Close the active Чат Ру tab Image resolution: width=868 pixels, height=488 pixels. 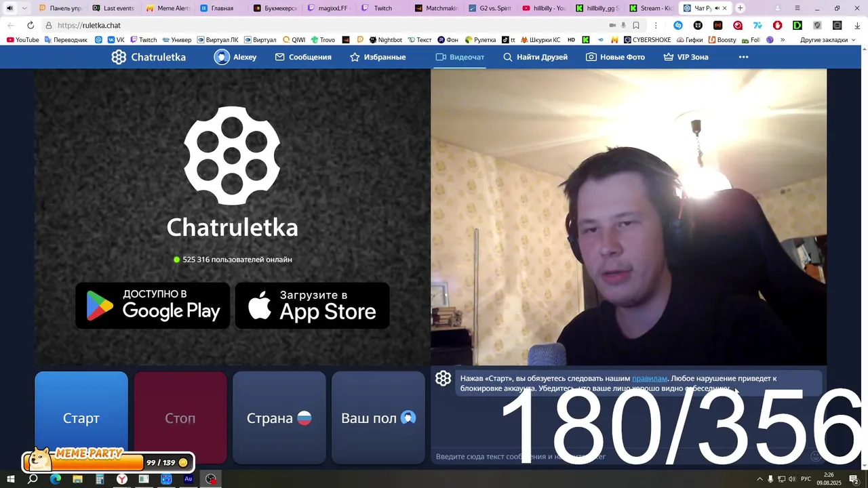tap(725, 8)
